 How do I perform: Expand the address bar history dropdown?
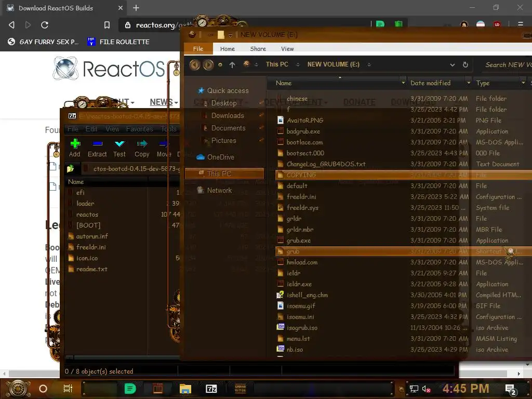click(x=453, y=65)
